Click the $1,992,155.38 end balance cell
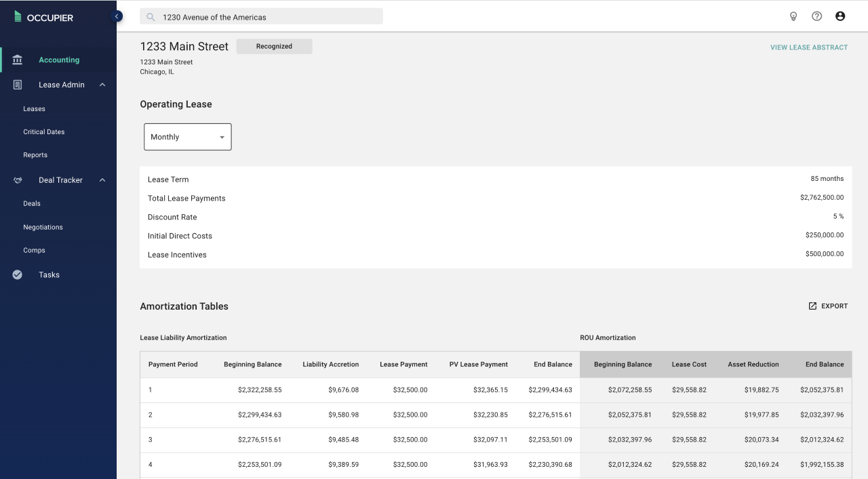Image resolution: width=868 pixels, height=479 pixels. (x=822, y=465)
